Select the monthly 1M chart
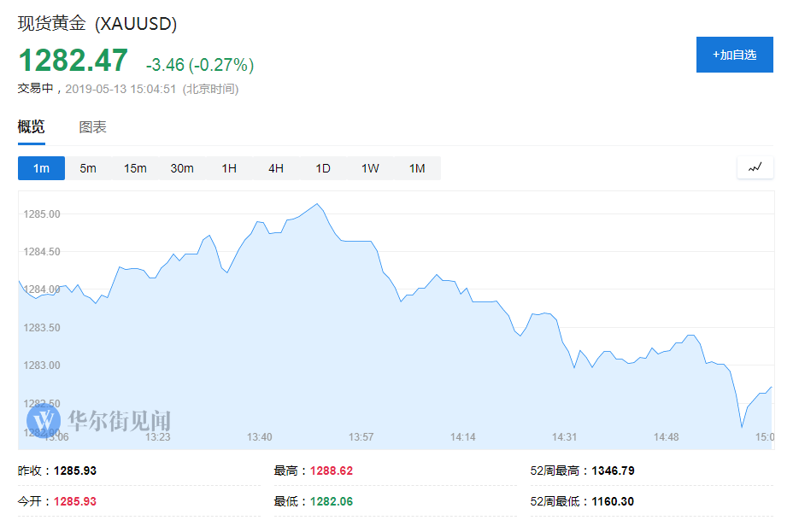 point(417,168)
